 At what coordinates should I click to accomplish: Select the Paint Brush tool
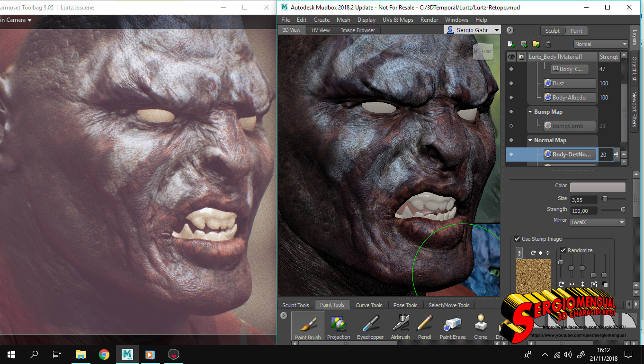pos(308,327)
